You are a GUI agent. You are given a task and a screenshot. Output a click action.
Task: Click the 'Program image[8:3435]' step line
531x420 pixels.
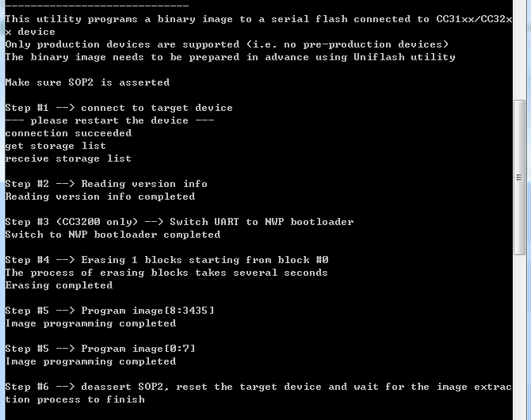click(x=109, y=311)
